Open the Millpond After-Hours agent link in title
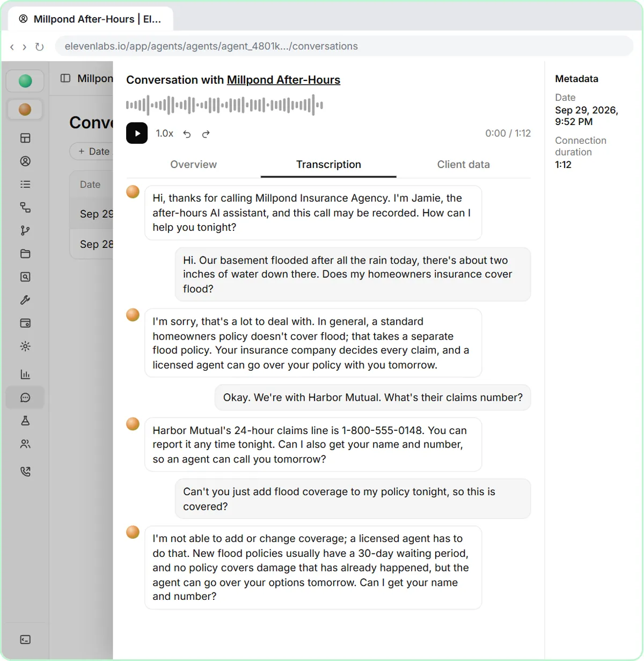This screenshot has height=661, width=644. (283, 80)
